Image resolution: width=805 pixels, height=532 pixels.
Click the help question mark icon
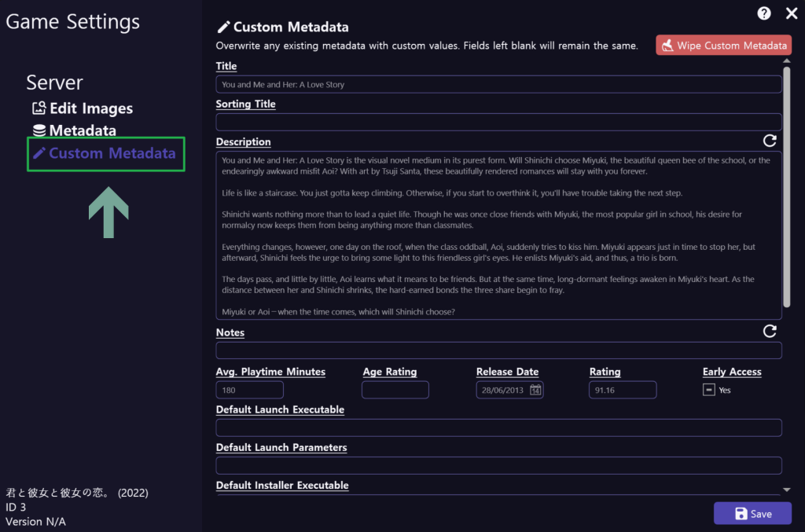point(764,13)
